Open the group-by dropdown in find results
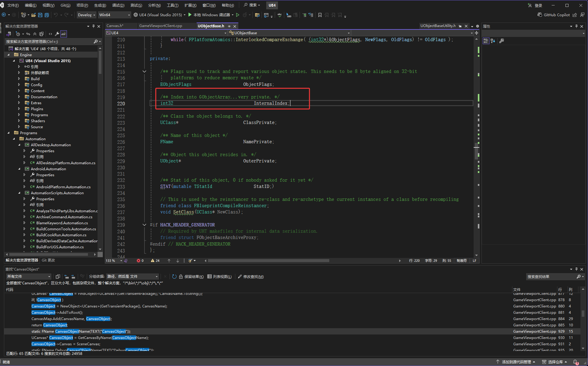588x366 pixels. coord(133,277)
